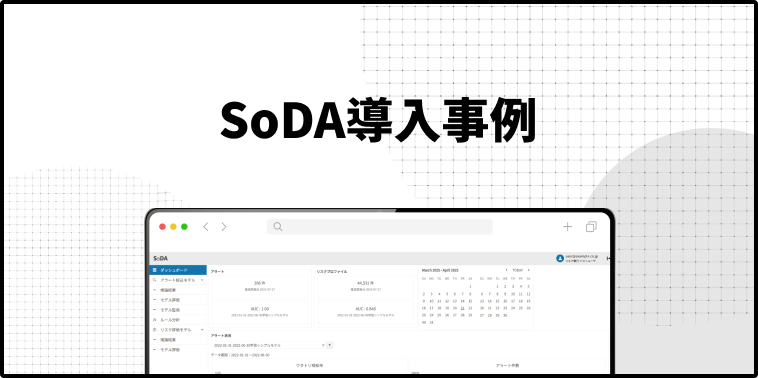Go forward with the browser forward chevron
758x378 pixels.
pyautogui.click(x=224, y=227)
